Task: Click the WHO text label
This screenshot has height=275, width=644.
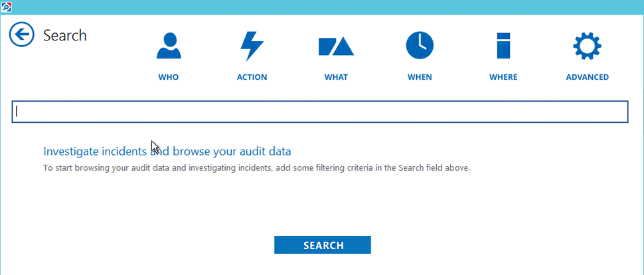Action: pyautogui.click(x=169, y=77)
